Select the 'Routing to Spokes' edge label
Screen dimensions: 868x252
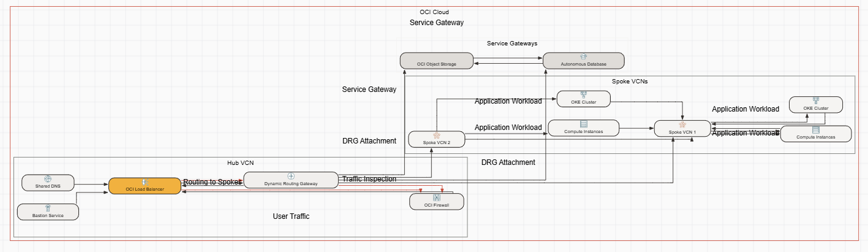pos(213,181)
